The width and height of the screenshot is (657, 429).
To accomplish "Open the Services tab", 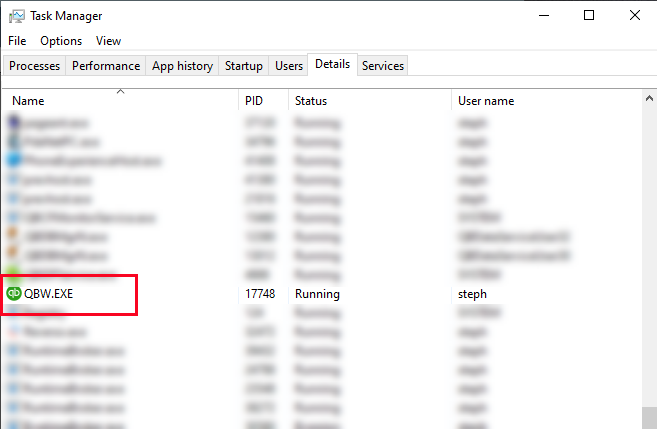I will tap(383, 66).
